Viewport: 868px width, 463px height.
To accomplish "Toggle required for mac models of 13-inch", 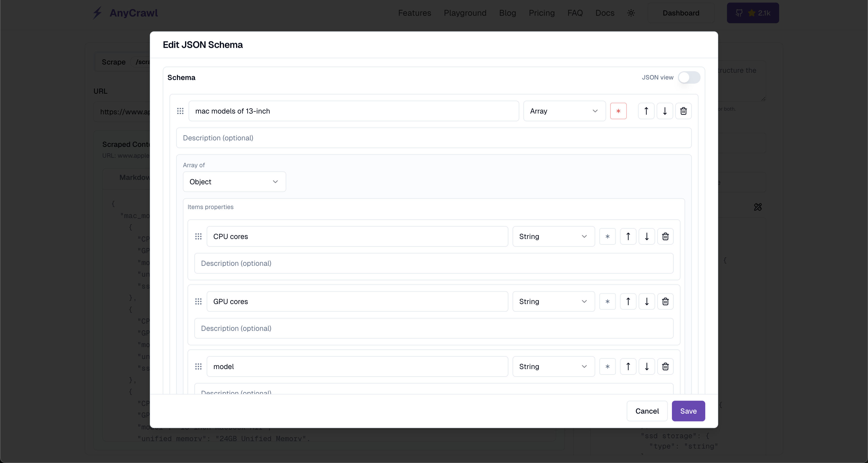I will point(618,111).
